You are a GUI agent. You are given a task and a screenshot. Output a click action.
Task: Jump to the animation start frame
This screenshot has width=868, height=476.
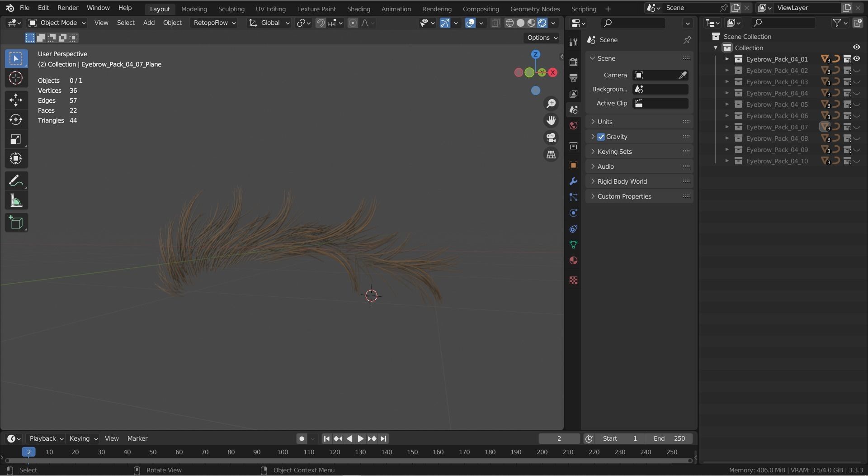(326, 438)
